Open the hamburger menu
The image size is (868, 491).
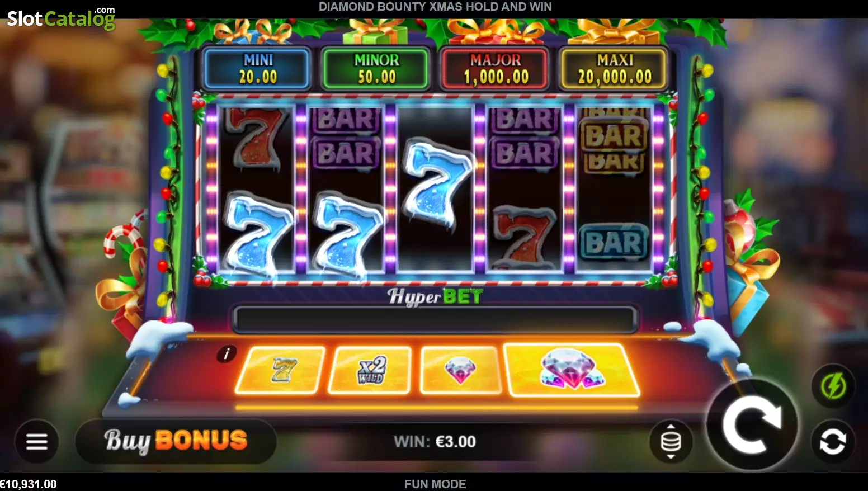tap(36, 441)
